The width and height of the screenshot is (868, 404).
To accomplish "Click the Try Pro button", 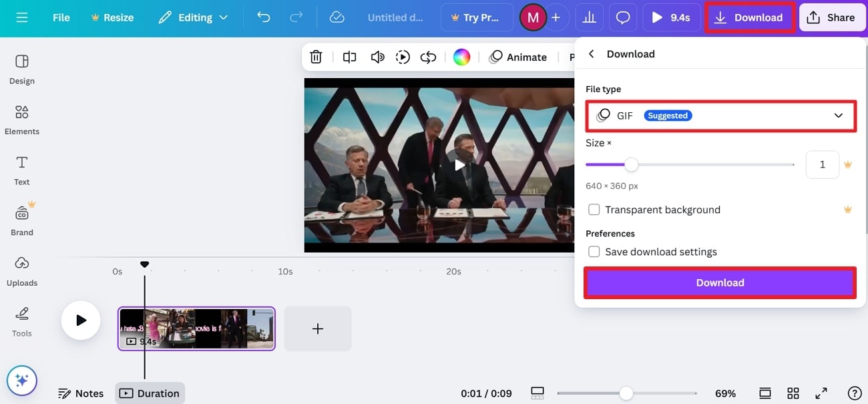I will 477,17.
